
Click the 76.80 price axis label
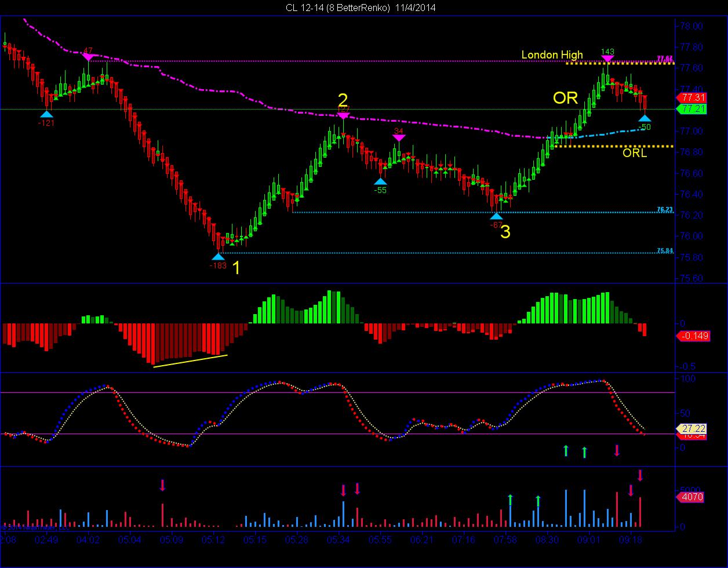(x=693, y=152)
